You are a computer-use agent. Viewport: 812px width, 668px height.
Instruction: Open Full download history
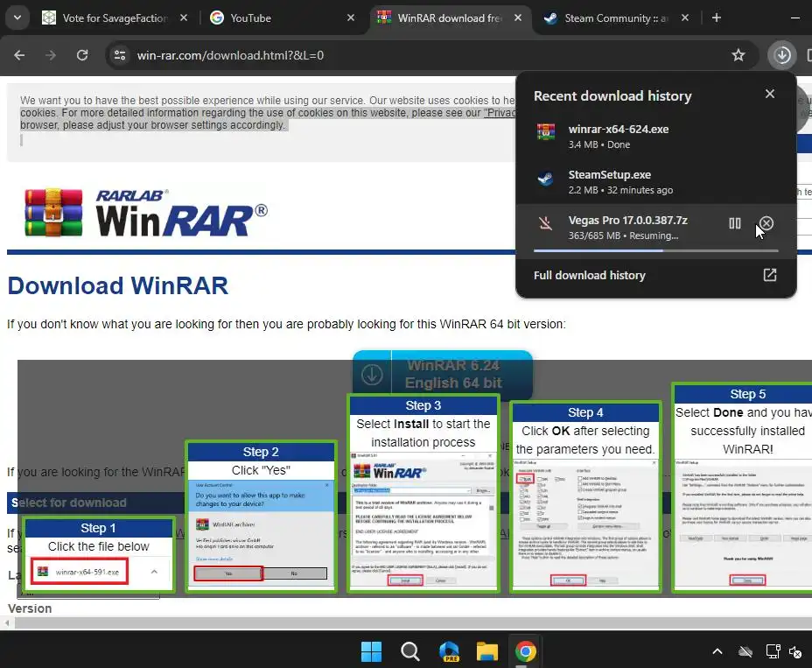pyautogui.click(x=656, y=275)
